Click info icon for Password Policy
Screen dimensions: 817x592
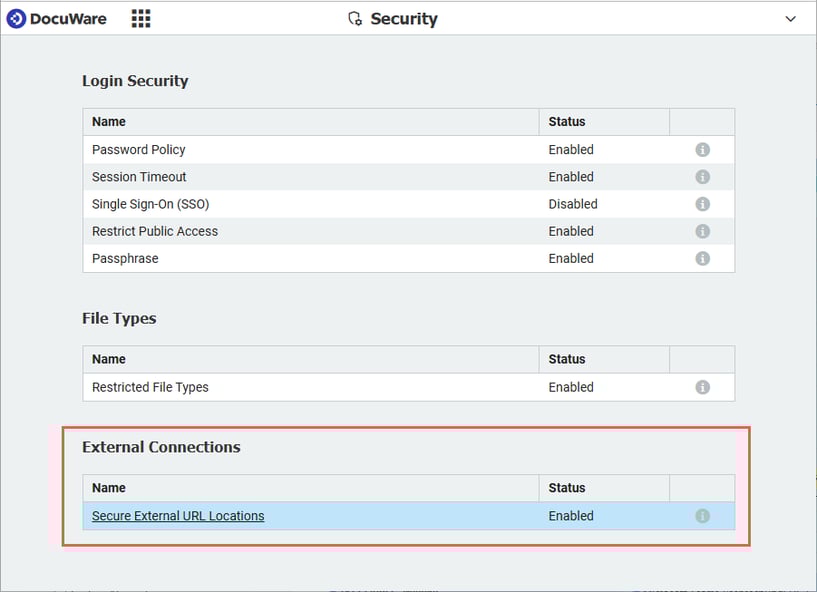point(702,150)
